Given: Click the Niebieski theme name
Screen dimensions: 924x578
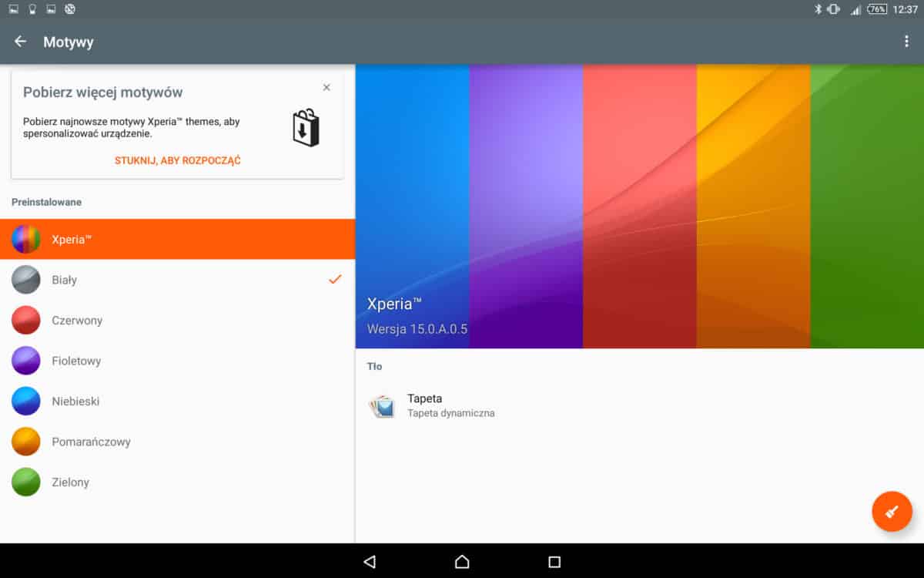Looking at the screenshot, I should (x=75, y=401).
